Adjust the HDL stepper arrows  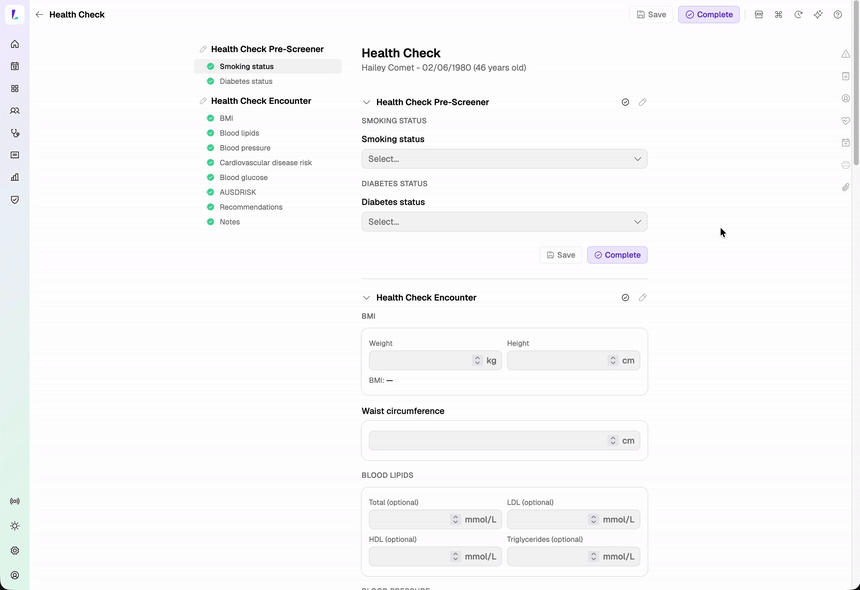(455, 556)
